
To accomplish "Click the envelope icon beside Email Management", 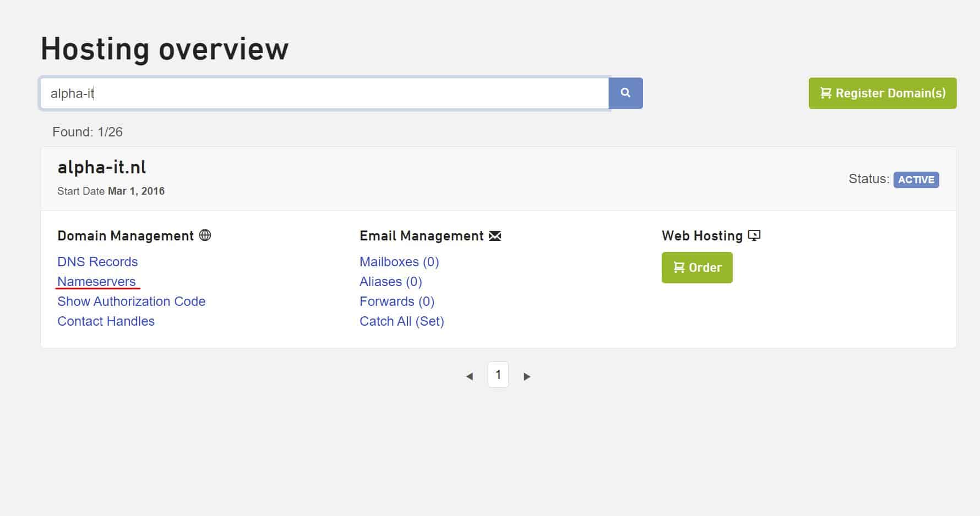I will pos(495,236).
